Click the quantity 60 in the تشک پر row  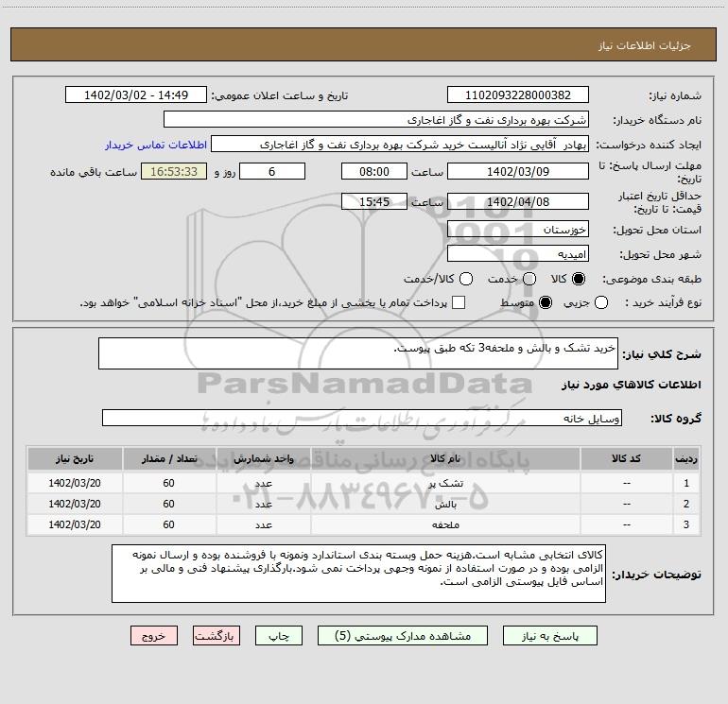[x=168, y=483]
